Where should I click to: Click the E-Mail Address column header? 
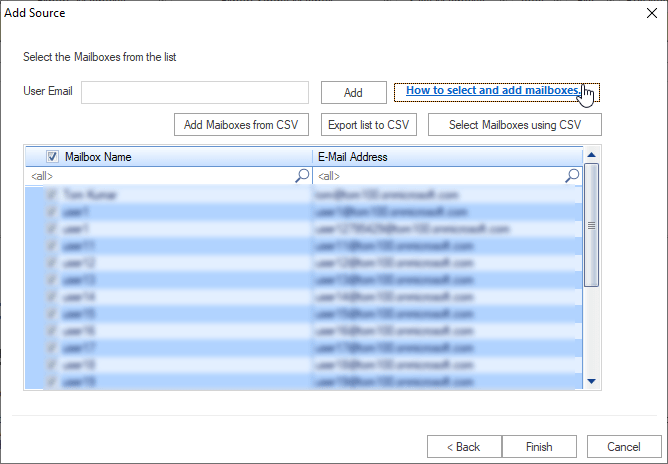[447, 157]
